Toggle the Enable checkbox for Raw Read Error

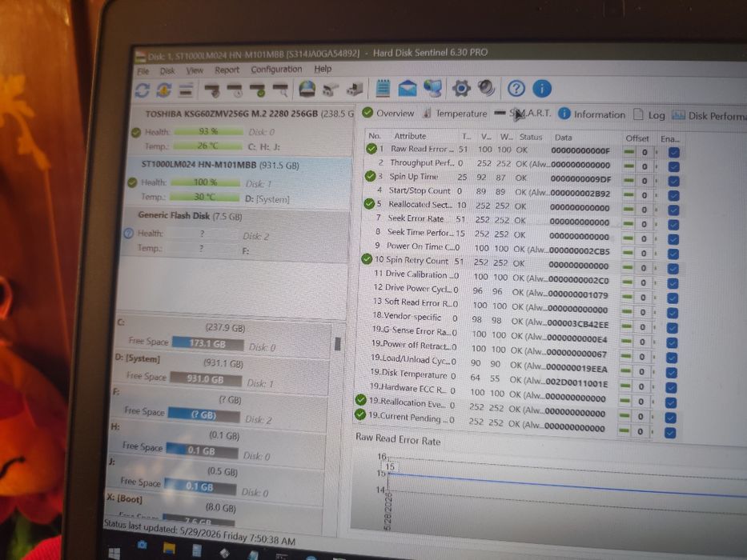click(673, 152)
